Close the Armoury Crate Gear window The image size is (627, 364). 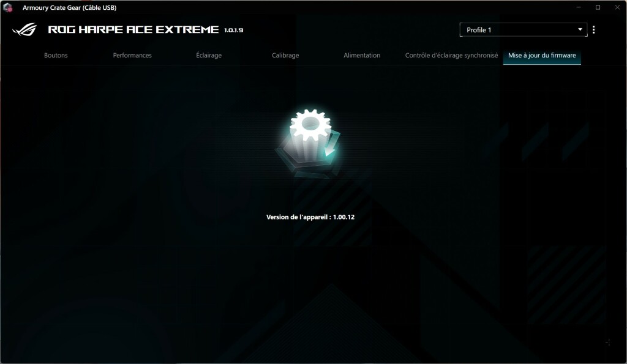(617, 7)
